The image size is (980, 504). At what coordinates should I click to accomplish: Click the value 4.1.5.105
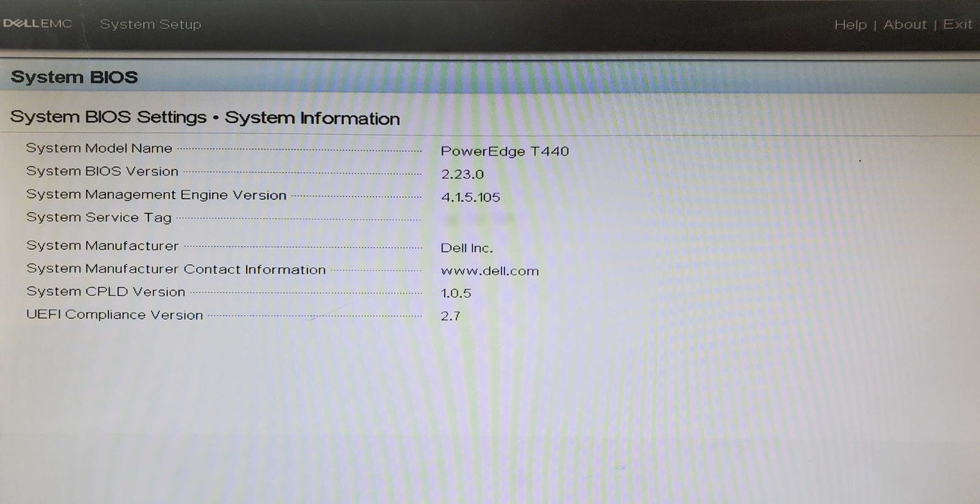[x=471, y=197]
